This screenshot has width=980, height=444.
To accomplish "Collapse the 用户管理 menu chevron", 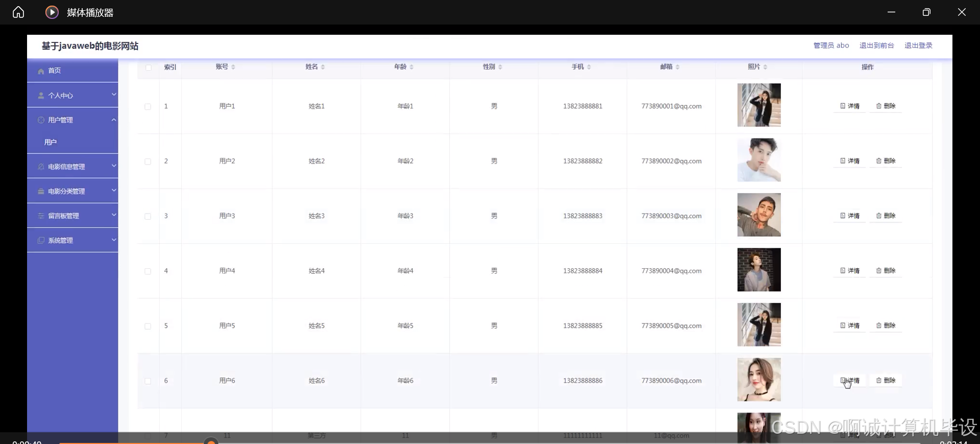I will point(114,120).
